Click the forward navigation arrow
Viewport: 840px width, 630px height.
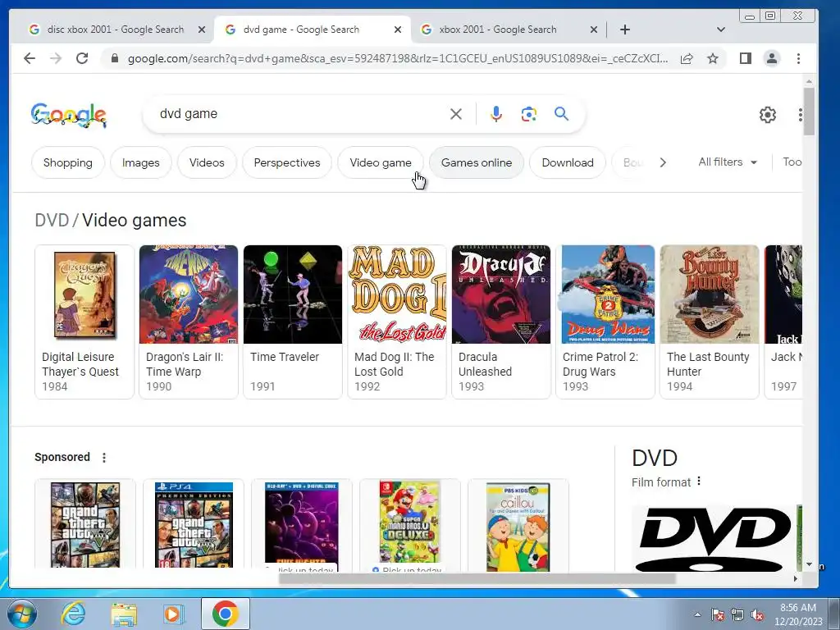pyautogui.click(x=56, y=58)
